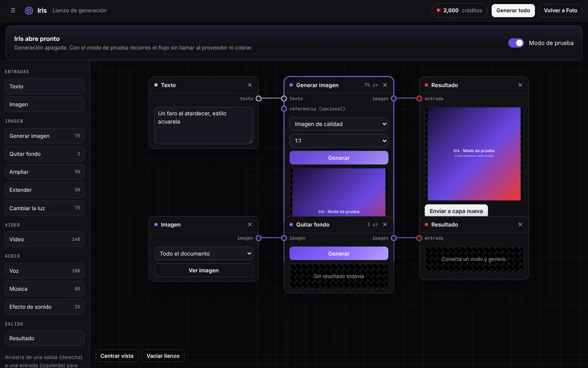Click the Imagen node output port
588x368 pixels.
[x=258, y=238]
